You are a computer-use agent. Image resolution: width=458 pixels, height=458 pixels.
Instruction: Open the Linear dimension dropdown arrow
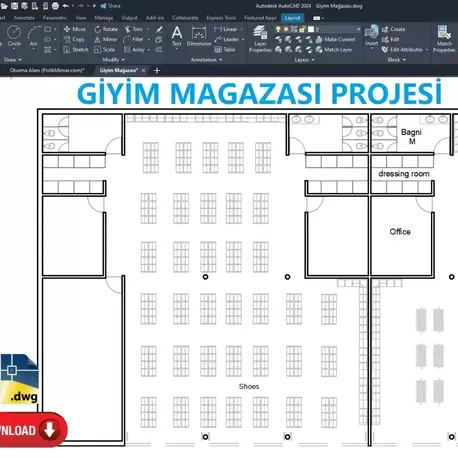point(242,29)
